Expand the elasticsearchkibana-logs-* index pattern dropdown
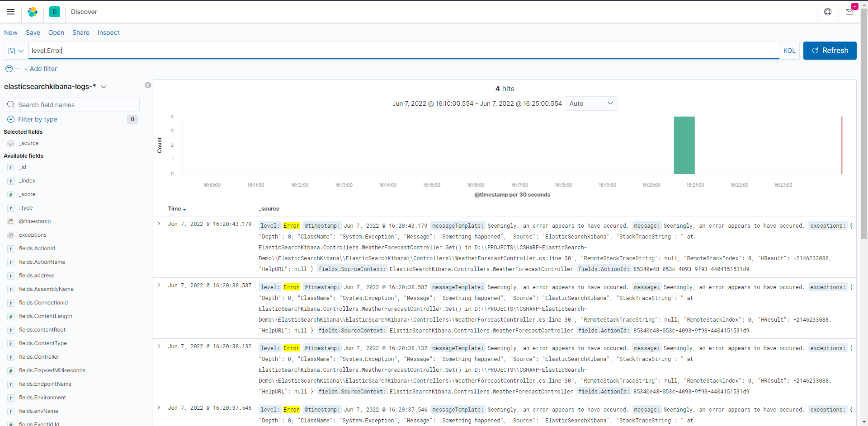The width and height of the screenshot is (868, 426). coord(55,86)
